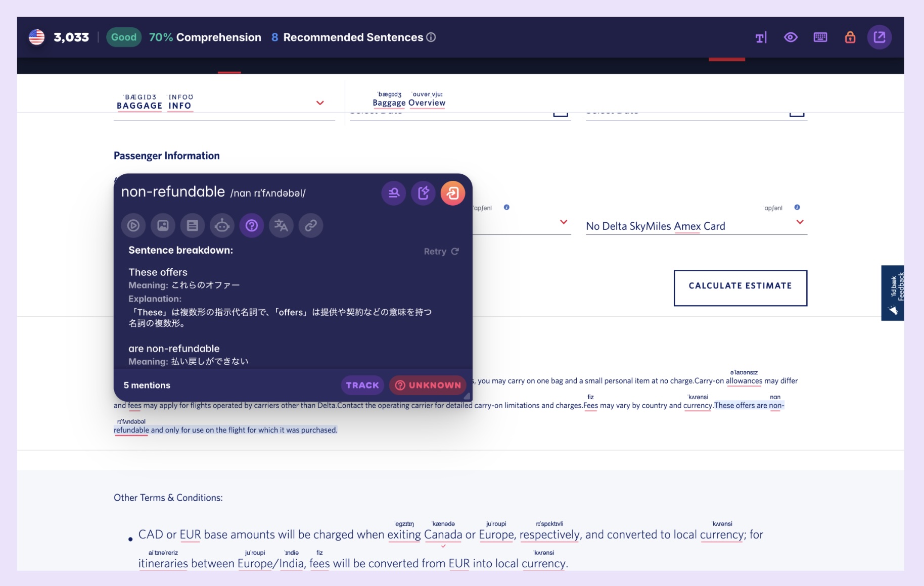Click the eye icon in the top toolbar
The height and width of the screenshot is (586, 924).
point(791,37)
